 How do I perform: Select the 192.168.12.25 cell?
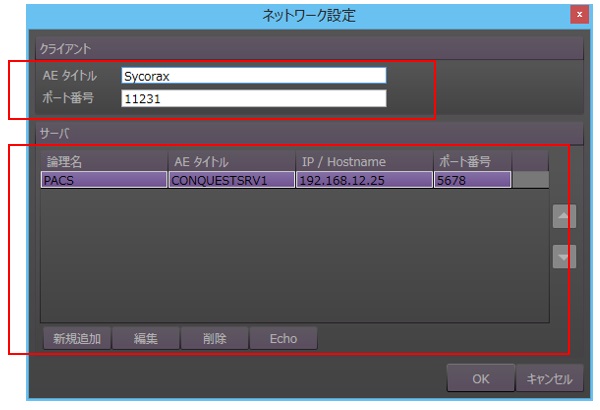(x=364, y=180)
